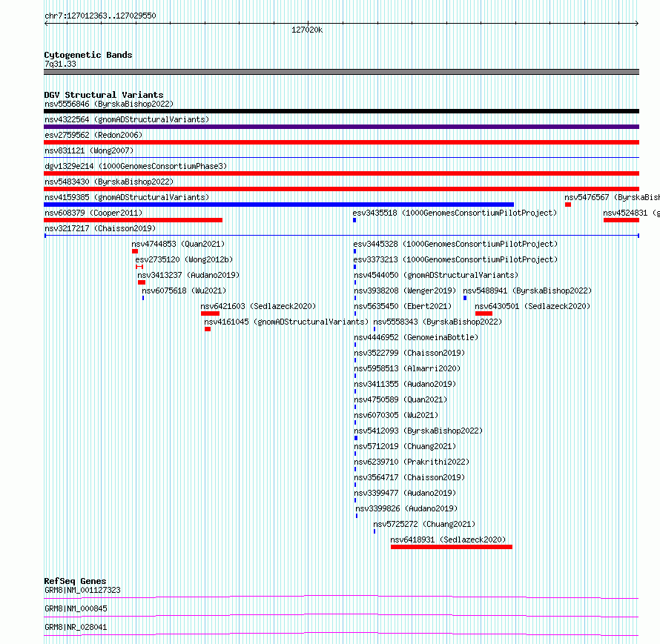Select the red nsv4524831 variant bar

coord(621,220)
